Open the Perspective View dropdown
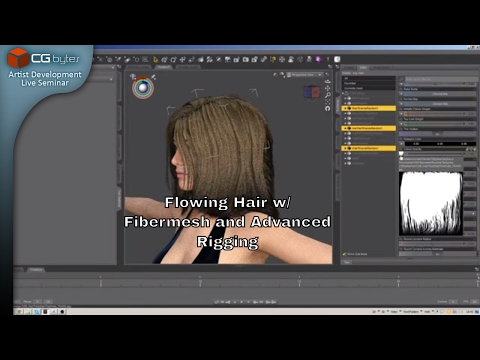 [x=305, y=75]
